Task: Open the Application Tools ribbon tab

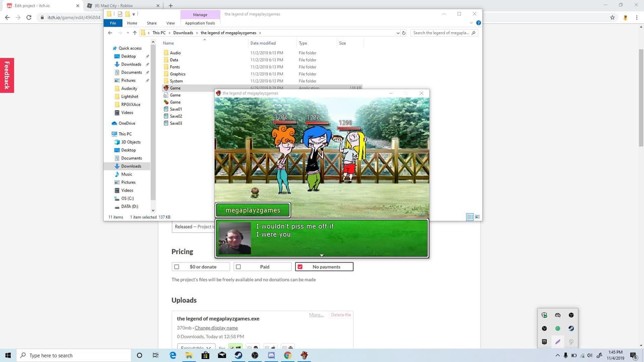Action: tap(200, 23)
